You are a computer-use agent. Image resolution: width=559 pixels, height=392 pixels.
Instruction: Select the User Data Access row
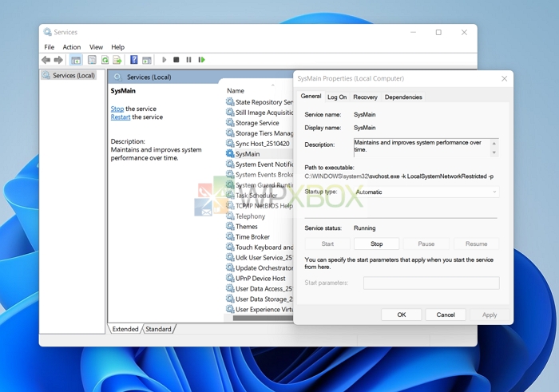pyautogui.click(x=260, y=288)
